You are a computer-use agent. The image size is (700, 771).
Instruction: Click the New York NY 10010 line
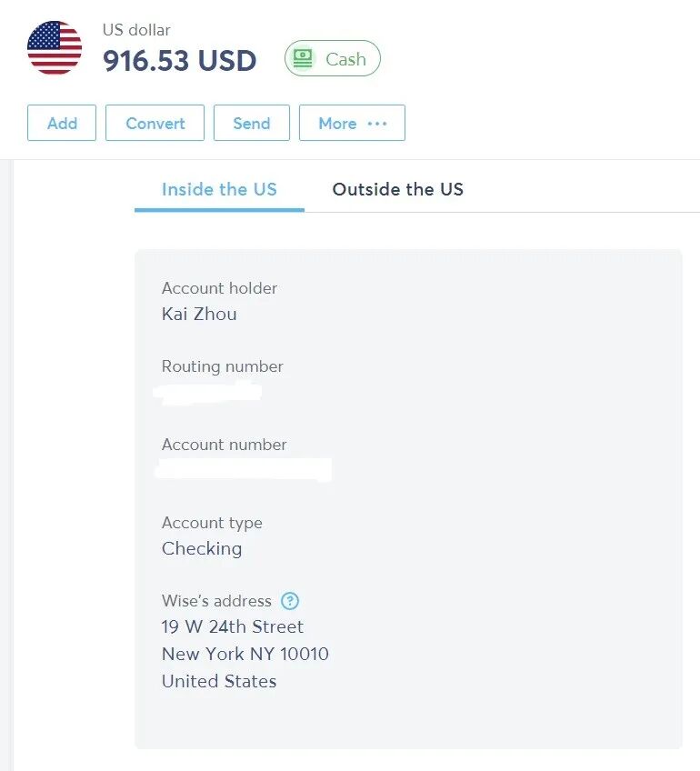pos(245,654)
